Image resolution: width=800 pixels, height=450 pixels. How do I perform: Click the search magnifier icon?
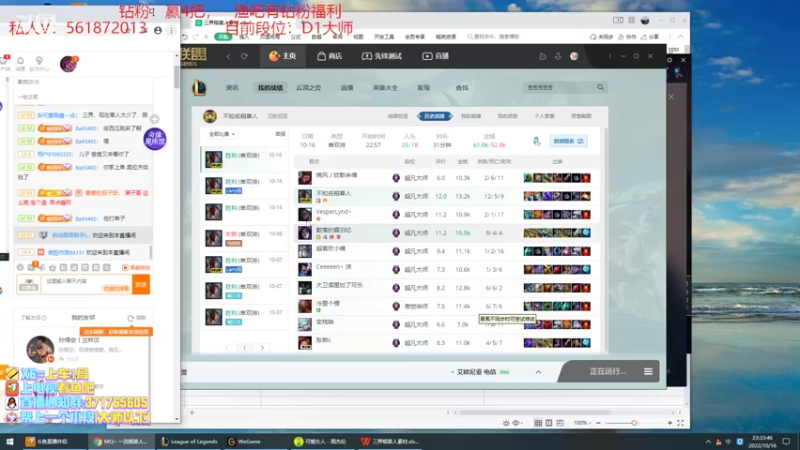click(x=601, y=88)
